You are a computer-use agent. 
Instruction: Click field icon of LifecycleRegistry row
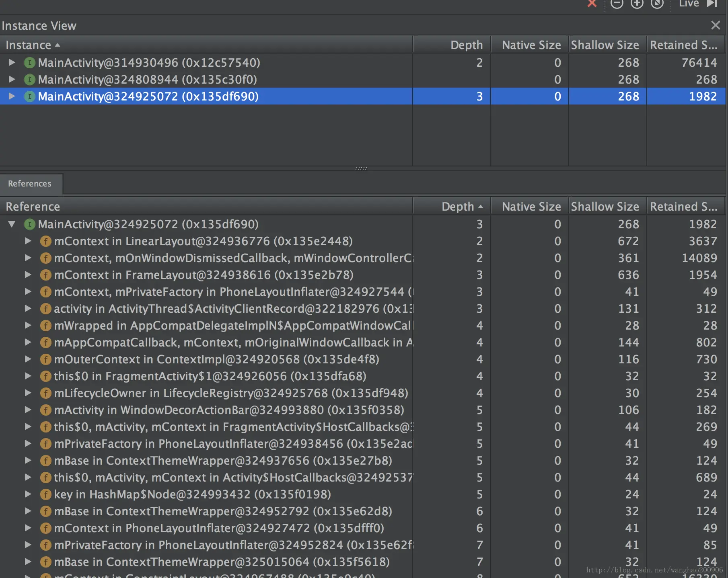click(46, 393)
